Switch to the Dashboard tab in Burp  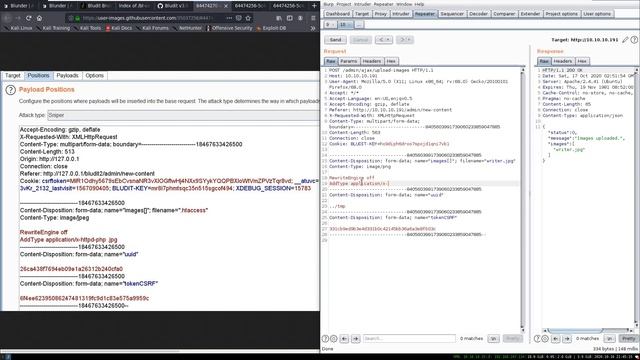338,14
